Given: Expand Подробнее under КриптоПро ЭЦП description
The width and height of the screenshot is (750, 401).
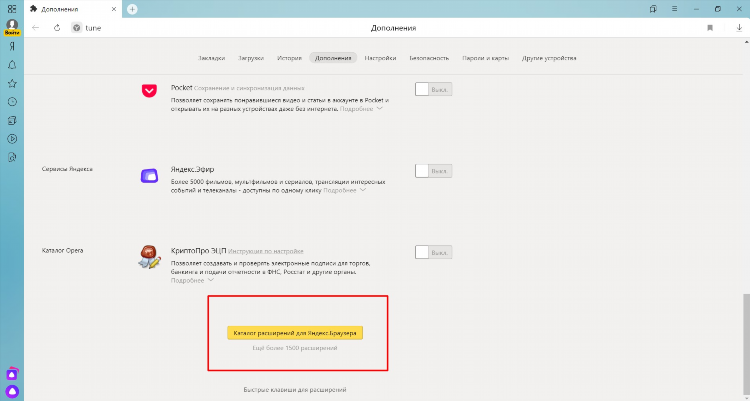Looking at the screenshot, I should (192, 280).
